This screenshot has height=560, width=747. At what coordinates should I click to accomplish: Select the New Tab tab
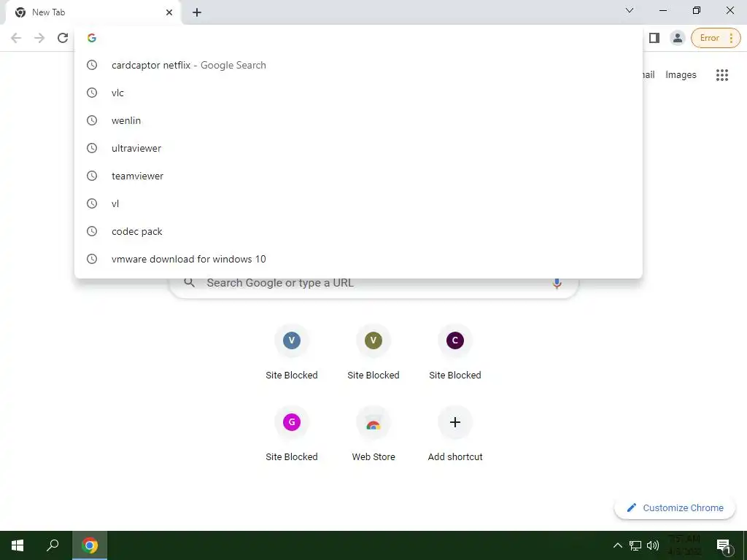click(93, 12)
